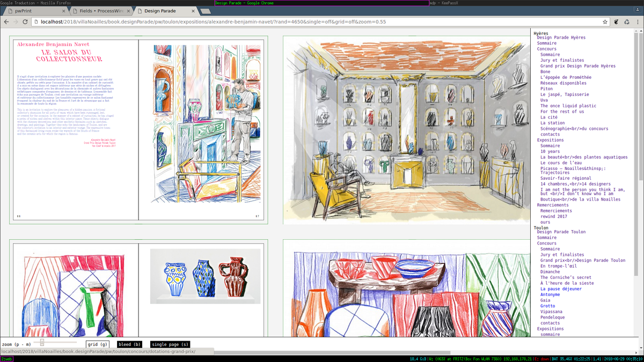Viewport: 644px width, 362px height.
Task: Close the Design Parade tab
Action: pos(194,11)
